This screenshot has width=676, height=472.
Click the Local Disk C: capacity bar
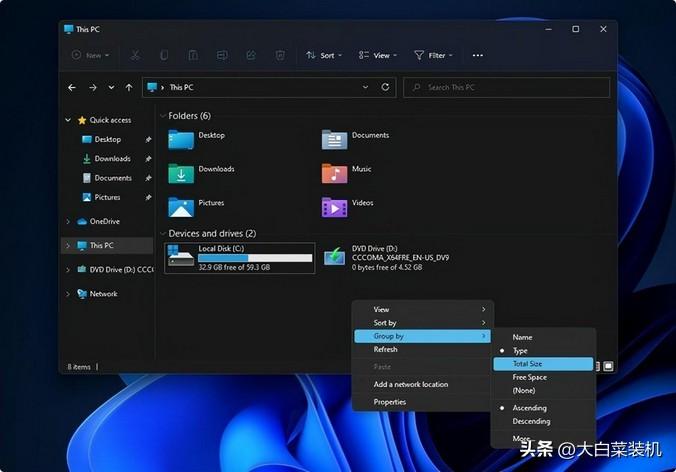[x=255, y=258]
